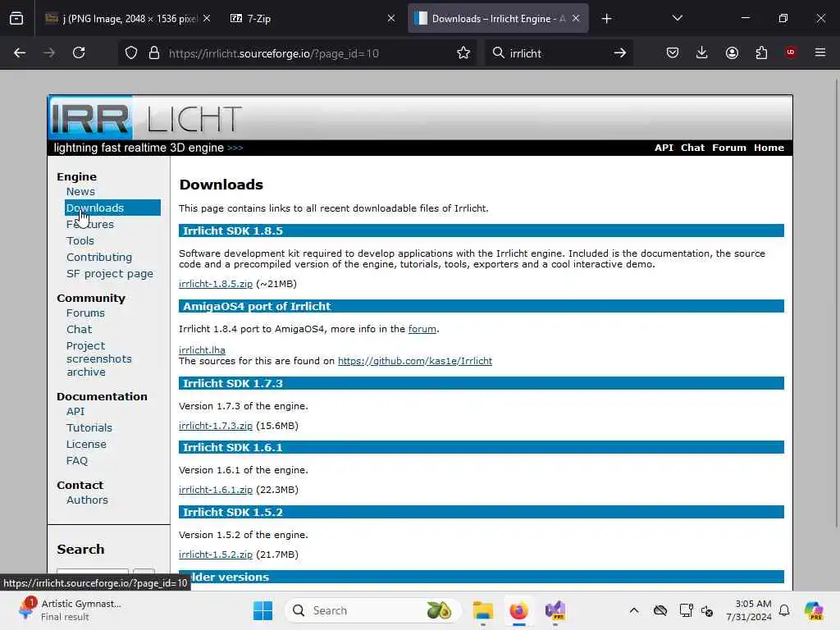Go back with the back arrow
840x630 pixels.
[20, 53]
